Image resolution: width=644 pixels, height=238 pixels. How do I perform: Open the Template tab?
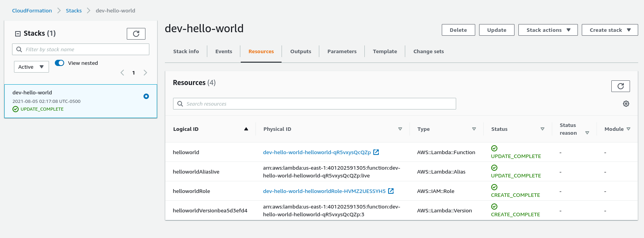(385, 51)
